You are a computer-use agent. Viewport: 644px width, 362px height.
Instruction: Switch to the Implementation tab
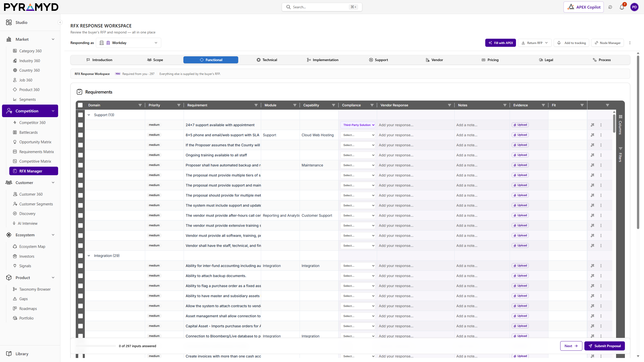pos(323,60)
